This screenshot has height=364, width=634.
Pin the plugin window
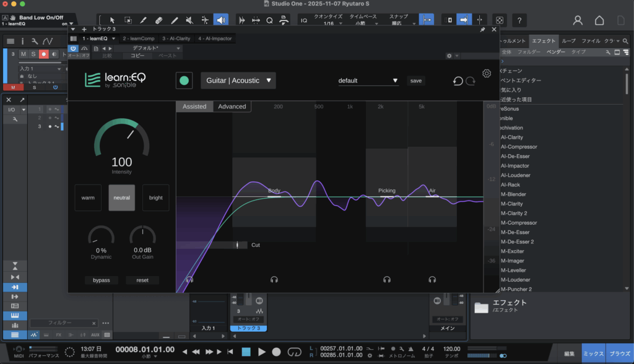point(482,29)
